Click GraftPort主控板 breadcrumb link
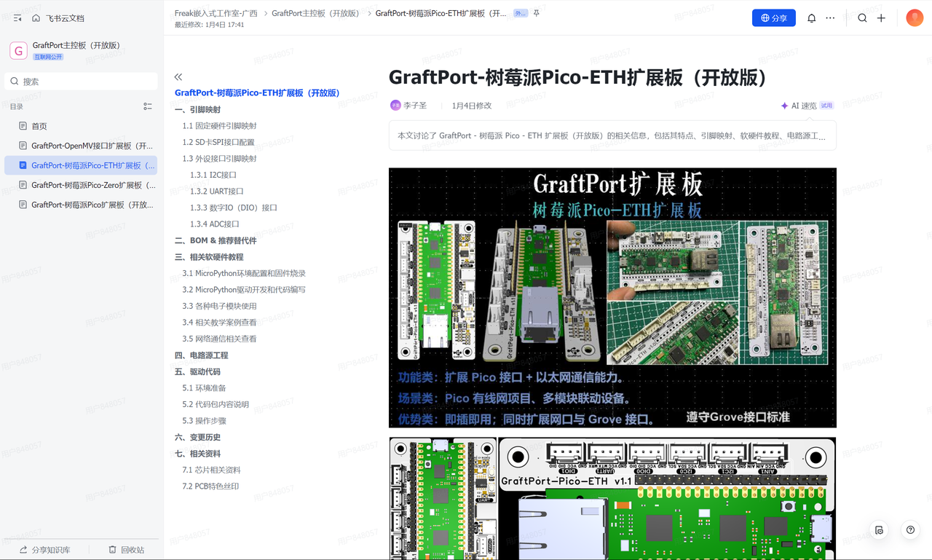 315,13
